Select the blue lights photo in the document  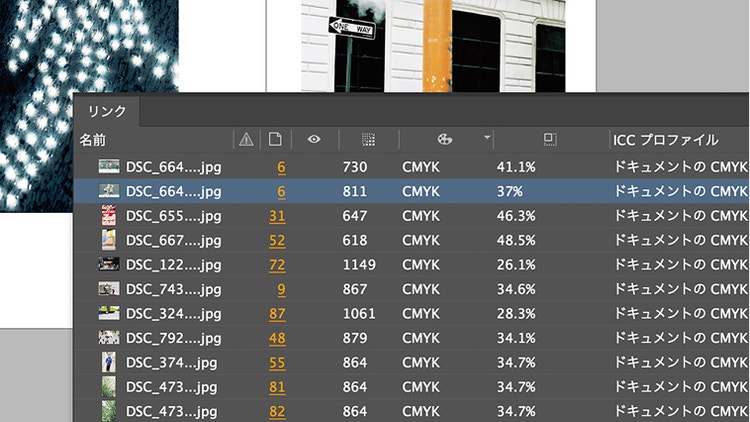click(89, 105)
